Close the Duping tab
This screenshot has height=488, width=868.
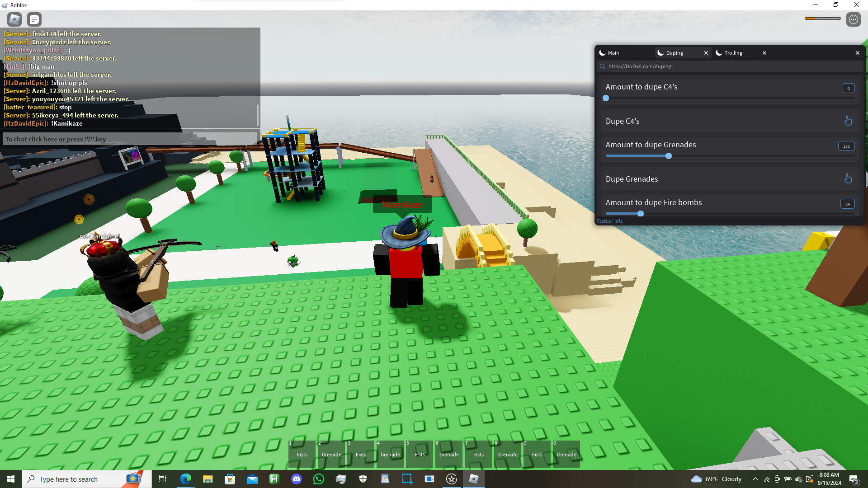click(706, 53)
